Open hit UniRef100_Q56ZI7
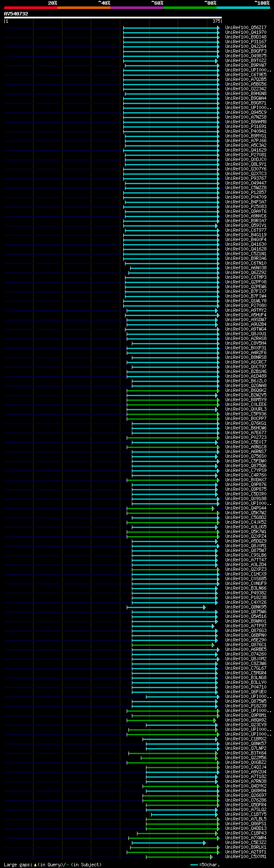This screenshot has width=274, height=868. tap(246, 27)
